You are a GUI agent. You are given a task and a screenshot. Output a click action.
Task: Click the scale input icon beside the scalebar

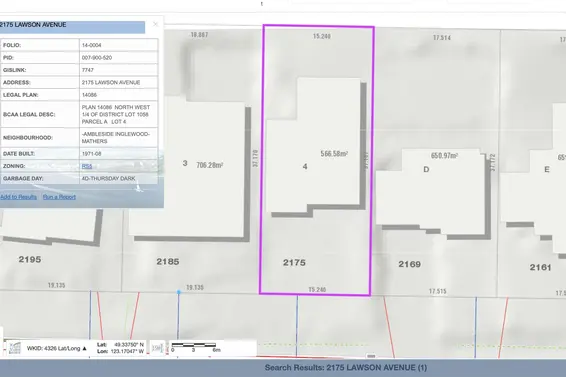(158, 348)
